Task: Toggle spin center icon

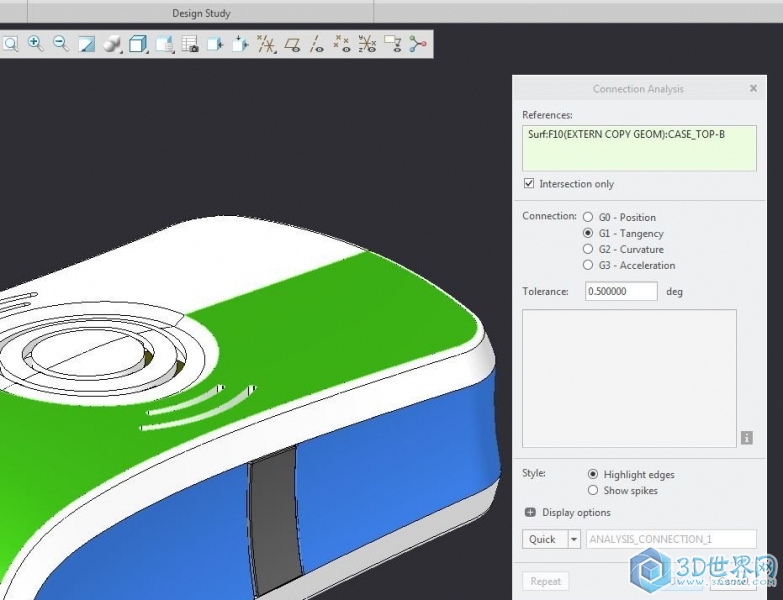Action: click(417, 44)
